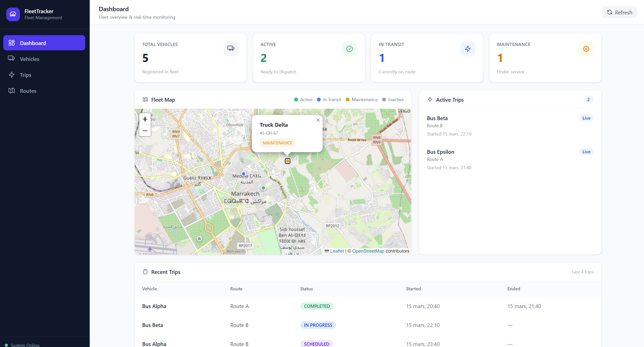Click the lightning icon on the In Transit card
644x347 pixels.
(x=468, y=49)
